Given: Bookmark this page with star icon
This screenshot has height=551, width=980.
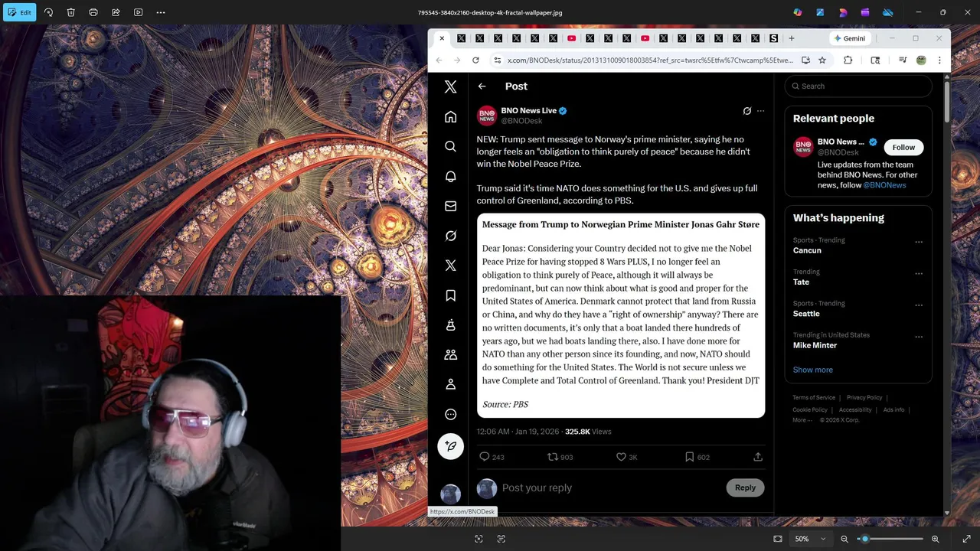Looking at the screenshot, I should (x=822, y=60).
